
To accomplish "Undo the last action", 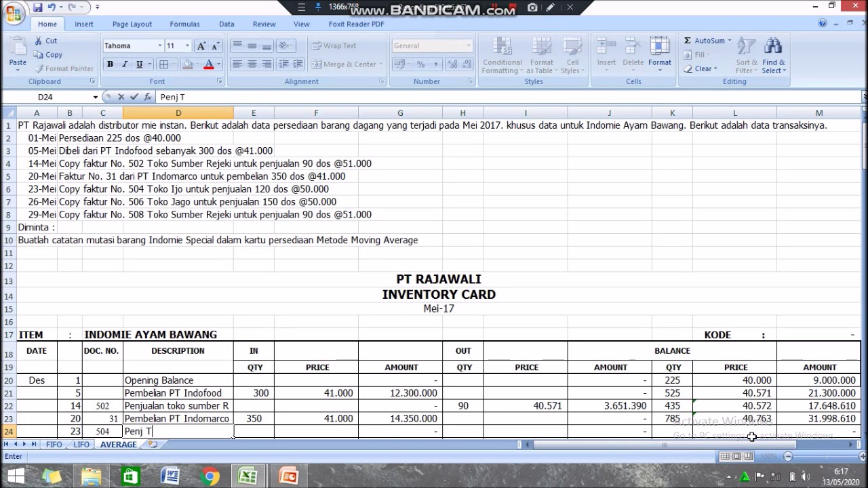I will point(53,7).
